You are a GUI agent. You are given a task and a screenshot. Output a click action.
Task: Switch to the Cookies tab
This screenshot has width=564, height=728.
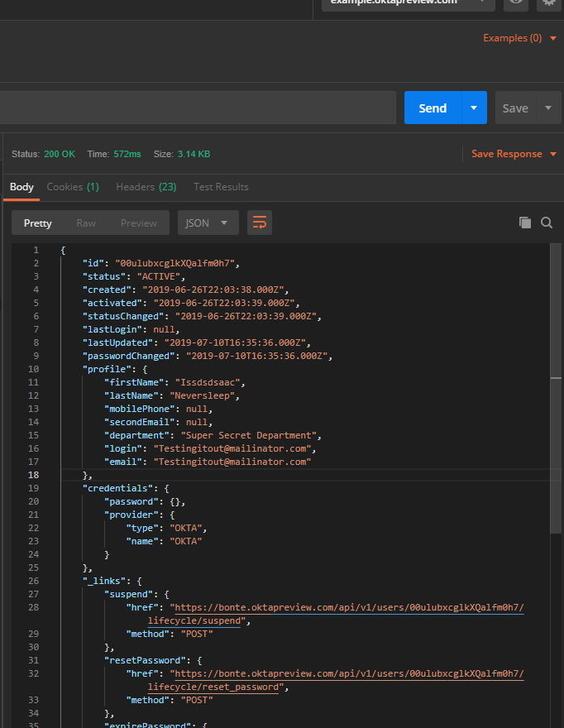click(x=73, y=187)
